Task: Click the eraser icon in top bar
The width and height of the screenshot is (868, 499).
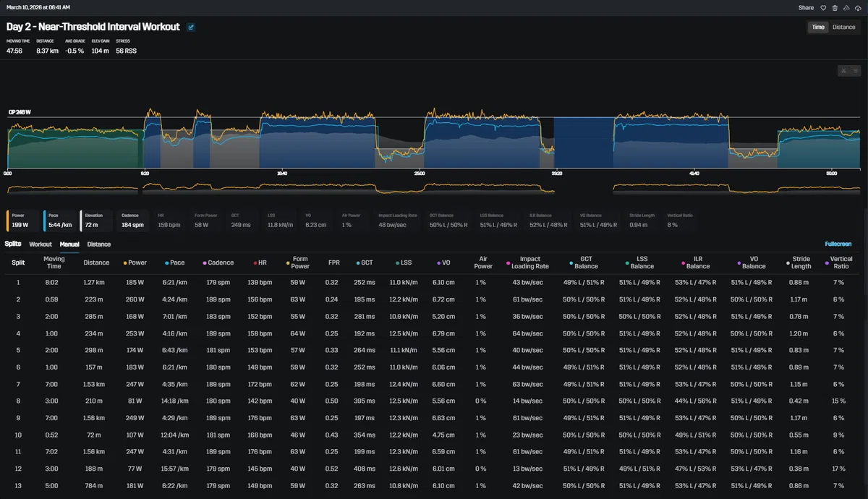Action: pos(846,7)
